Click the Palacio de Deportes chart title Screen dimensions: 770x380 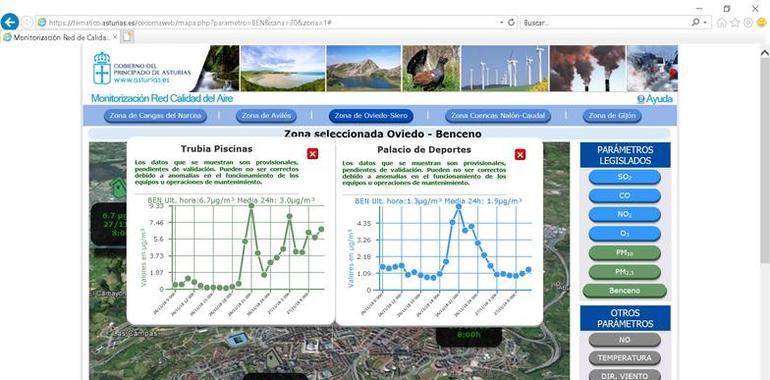424,150
